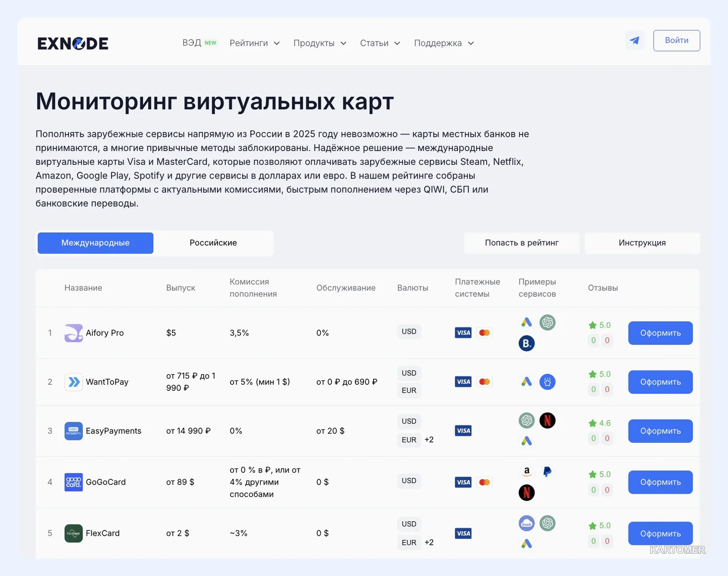This screenshot has width=728, height=576.
Task: Click Оформить for EasyPayments
Action: 660,431
